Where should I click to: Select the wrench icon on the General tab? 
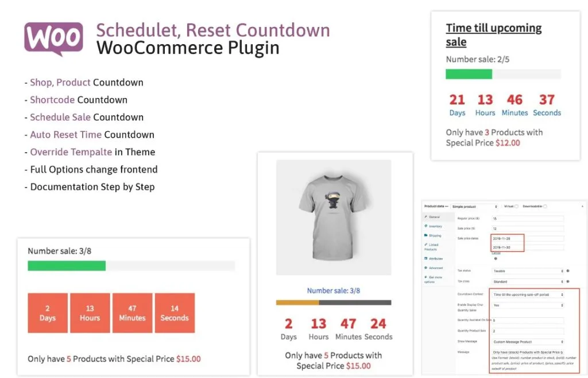coord(425,217)
